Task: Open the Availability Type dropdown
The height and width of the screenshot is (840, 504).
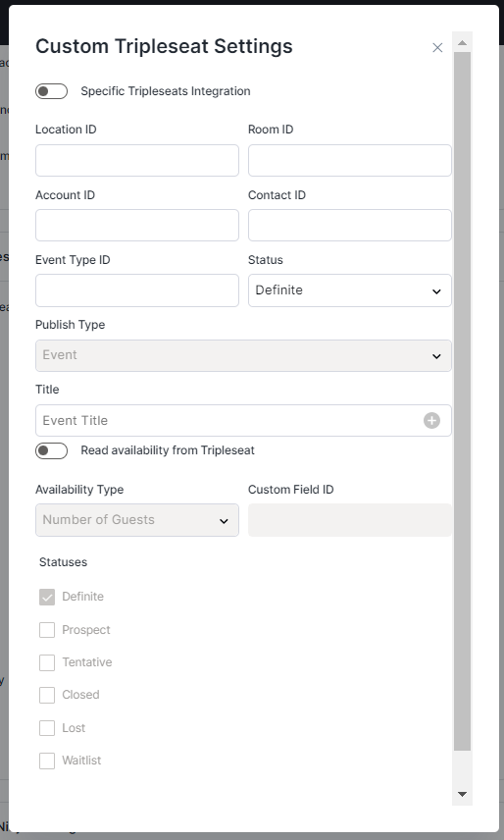Action: coord(137,520)
